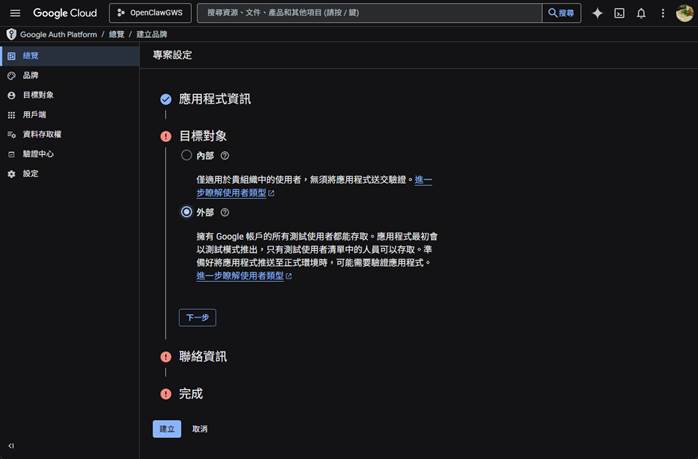This screenshot has height=459, width=698.
Task: Click help icon next to 外部
Action: coord(225,212)
